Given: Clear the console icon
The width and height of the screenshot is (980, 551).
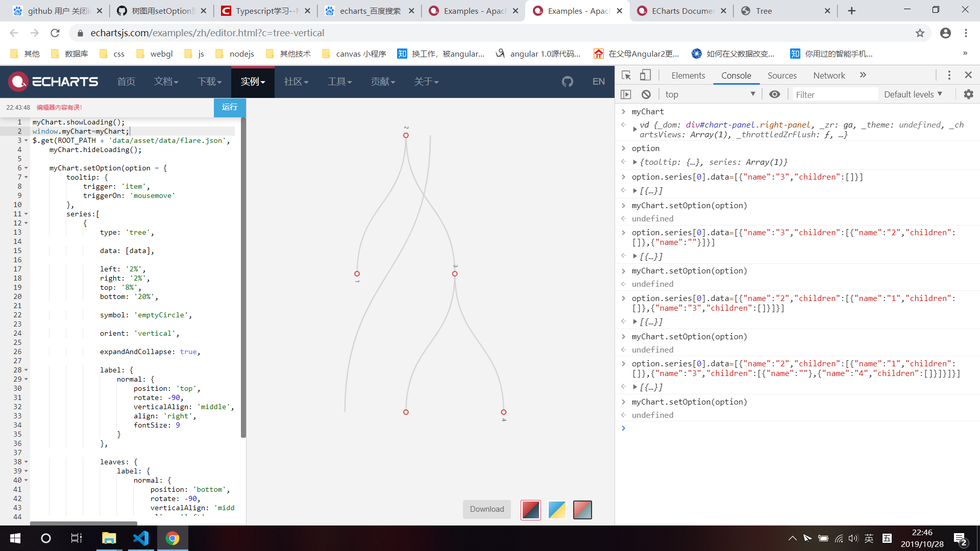Looking at the screenshot, I should [x=646, y=94].
